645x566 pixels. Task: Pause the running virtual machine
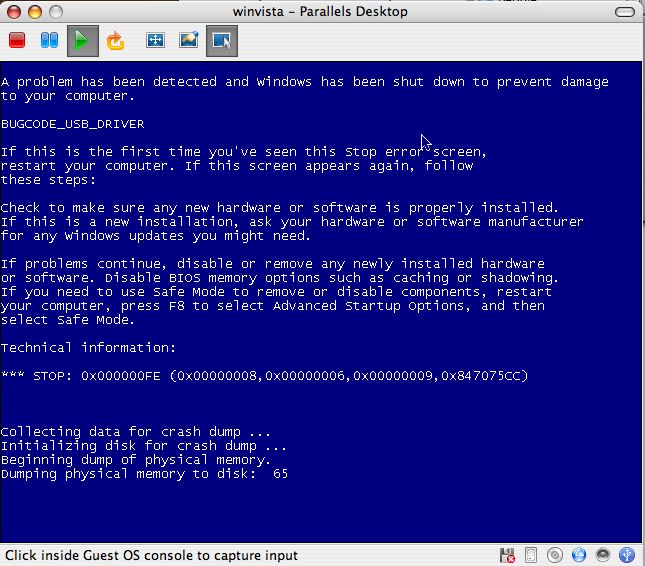point(49,41)
